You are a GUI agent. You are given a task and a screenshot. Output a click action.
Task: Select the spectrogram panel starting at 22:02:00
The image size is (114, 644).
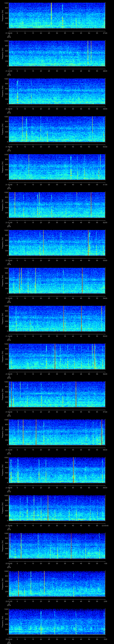point(57,621)
